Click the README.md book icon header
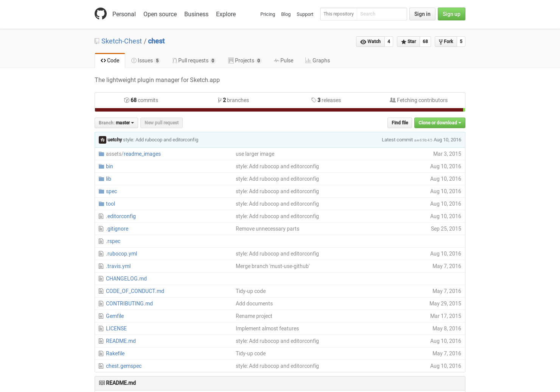 [102, 383]
